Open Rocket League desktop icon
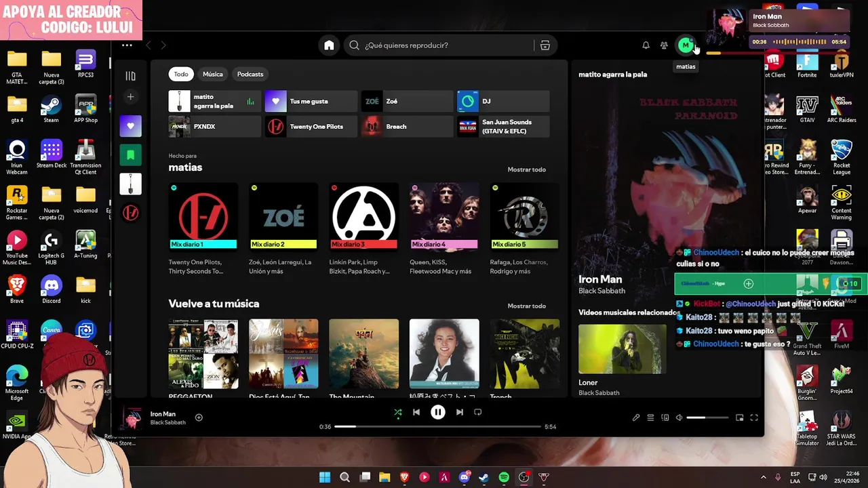Viewport: 868px width, 488px height. coord(842,157)
